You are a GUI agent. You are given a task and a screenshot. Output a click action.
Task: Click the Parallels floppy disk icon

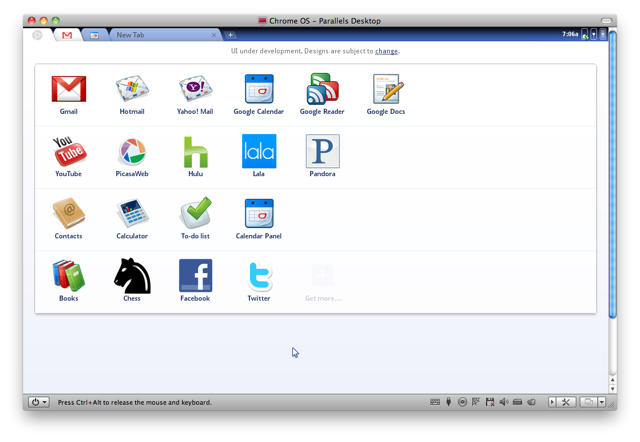pyautogui.click(x=490, y=402)
